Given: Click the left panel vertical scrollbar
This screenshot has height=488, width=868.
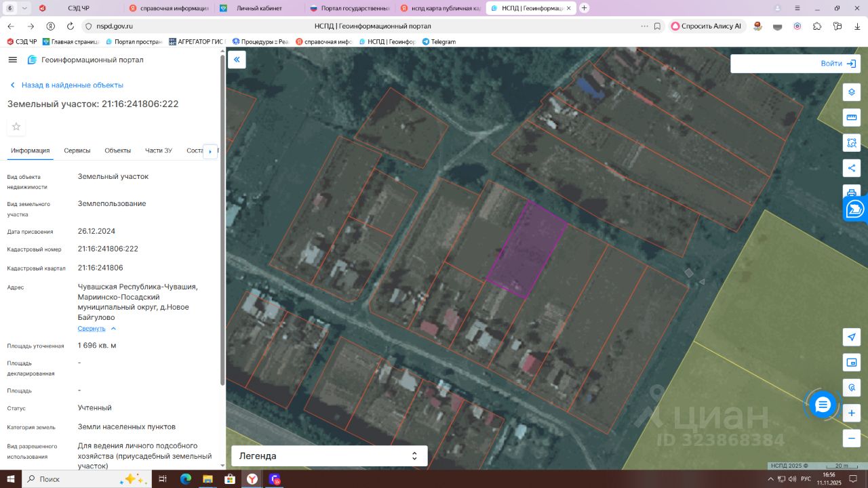Looking at the screenshot, I should pyautogui.click(x=222, y=219).
